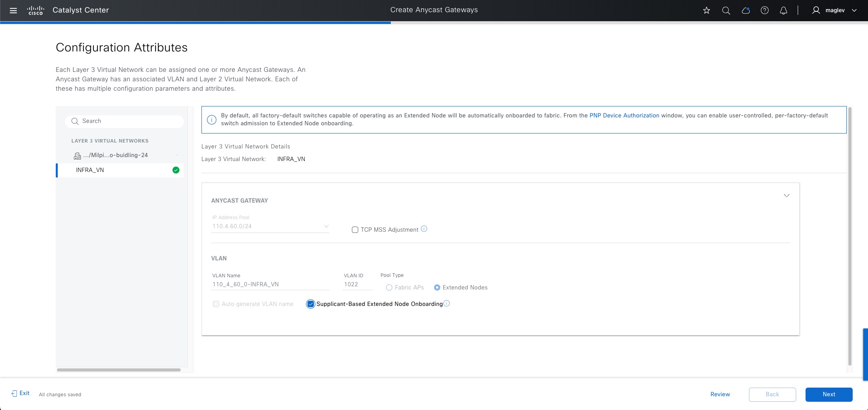This screenshot has height=410, width=868.
Task: Uncheck Supplicant-Based Extended Node Onboarding
Action: coord(311,304)
